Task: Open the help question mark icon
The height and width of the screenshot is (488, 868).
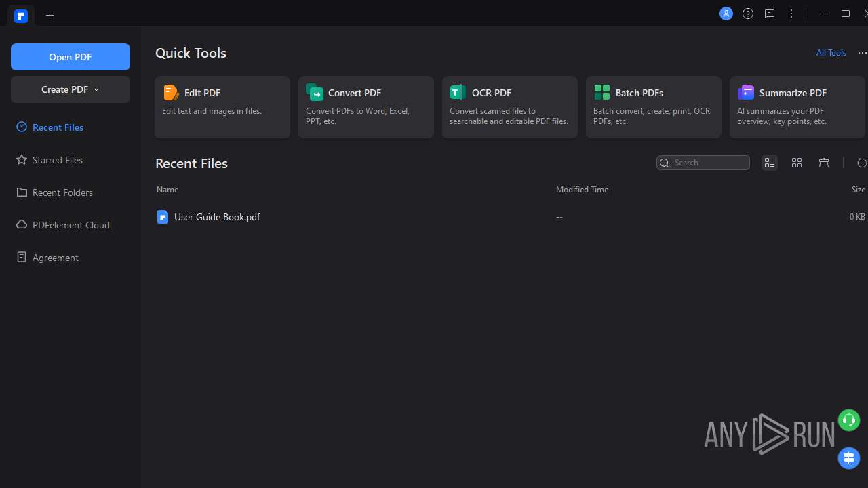Action: coord(748,14)
